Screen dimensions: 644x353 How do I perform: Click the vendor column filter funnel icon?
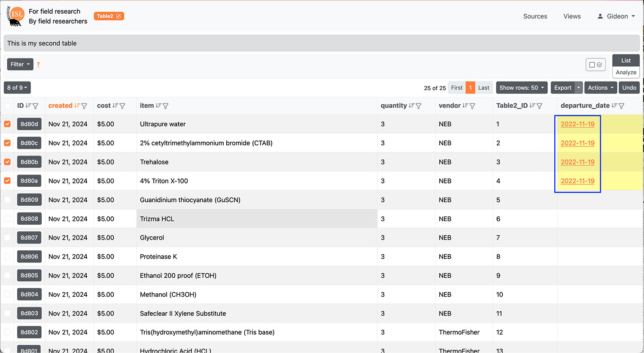pyautogui.click(x=472, y=106)
